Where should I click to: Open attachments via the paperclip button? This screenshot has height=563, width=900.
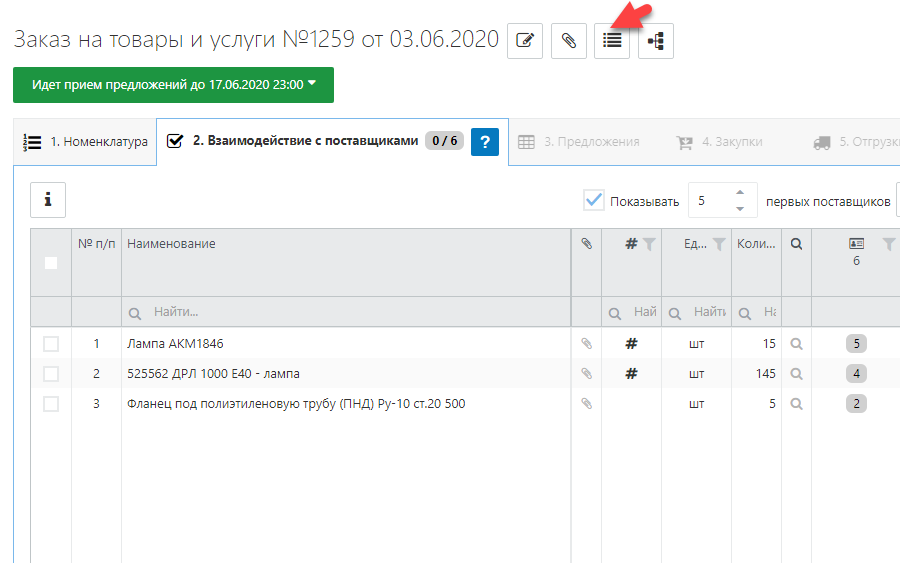pyautogui.click(x=568, y=41)
